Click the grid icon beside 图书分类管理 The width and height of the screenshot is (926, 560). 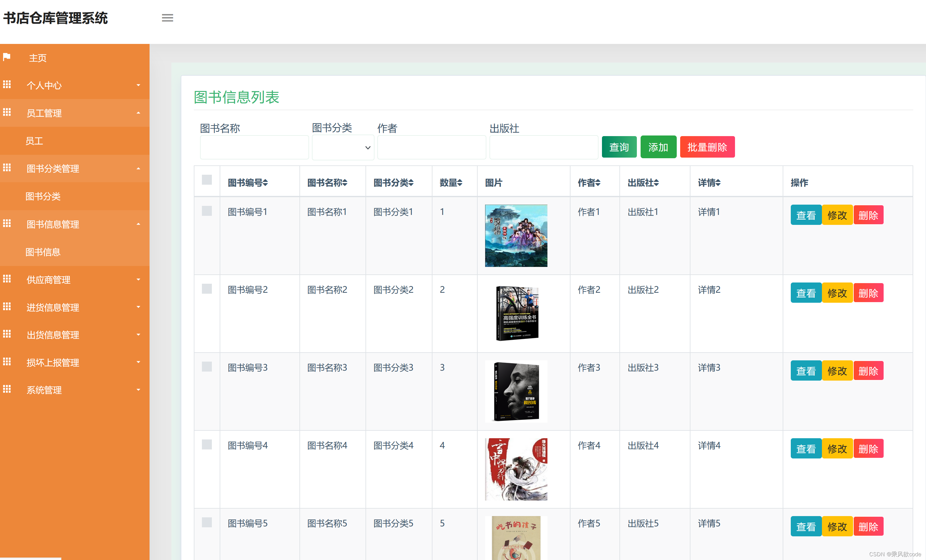[7, 168]
